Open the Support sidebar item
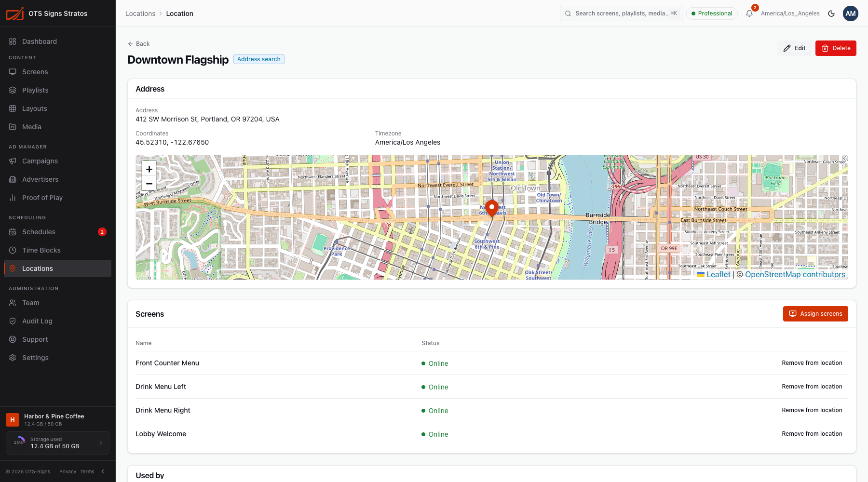The width and height of the screenshot is (868, 482). click(57, 339)
